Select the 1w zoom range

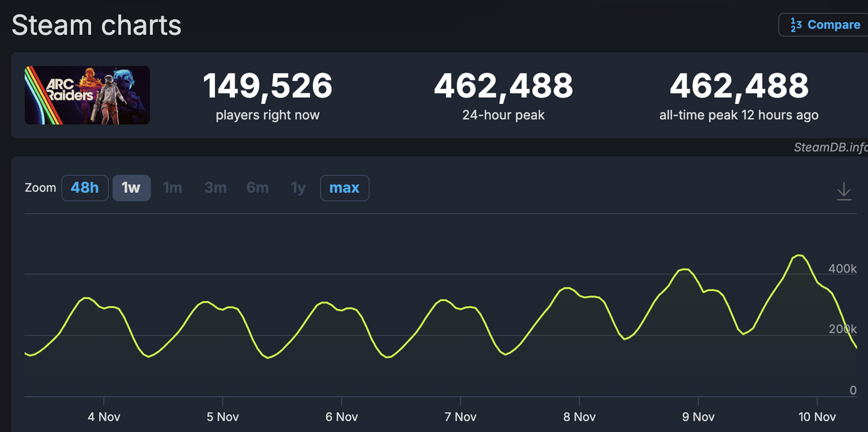(132, 188)
